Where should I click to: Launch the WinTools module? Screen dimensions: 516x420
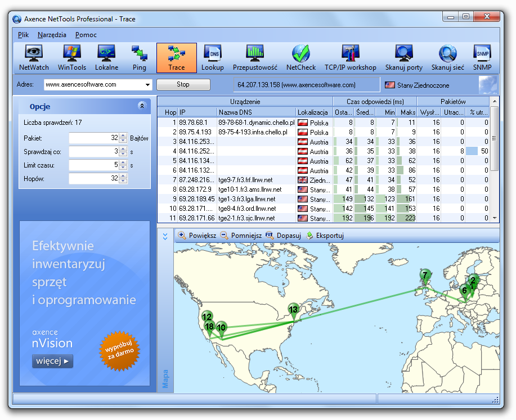pyautogui.click(x=71, y=58)
